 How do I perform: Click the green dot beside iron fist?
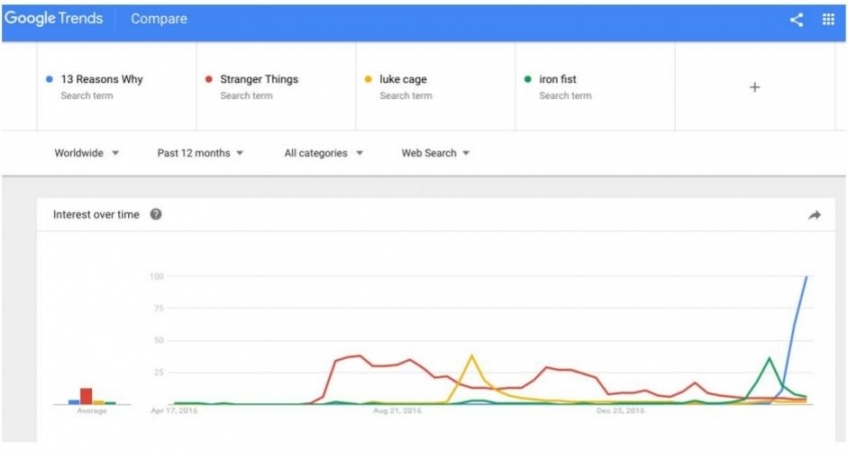(x=528, y=79)
